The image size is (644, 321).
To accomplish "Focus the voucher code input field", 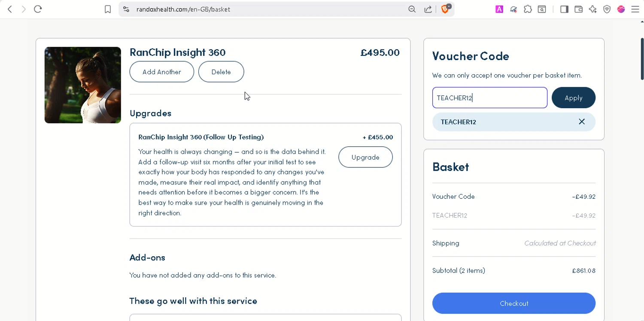I will [490, 98].
